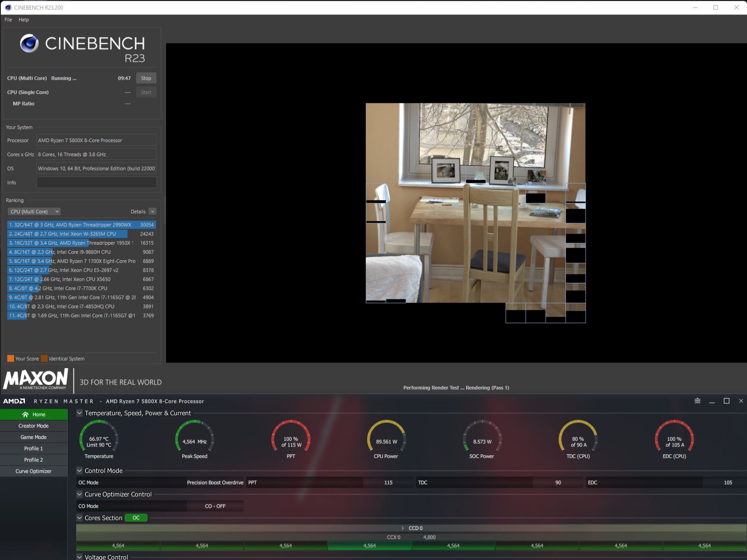The width and height of the screenshot is (747, 560).
Task: Click the SOC Power gauge
Action: [x=482, y=439]
